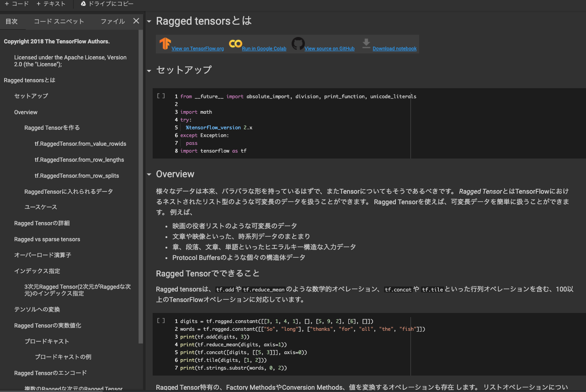
Task: Select Licensed under the Apache License entry
Action: (x=70, y=61)
